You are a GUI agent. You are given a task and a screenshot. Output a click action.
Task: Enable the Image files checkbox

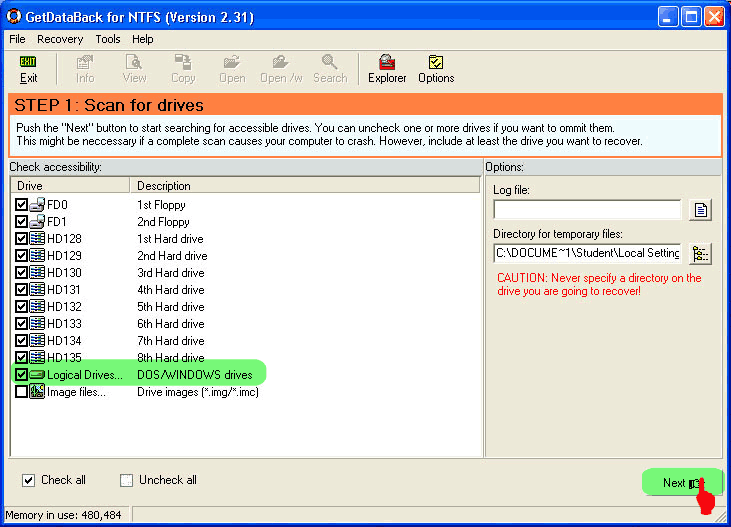point(21,392)
